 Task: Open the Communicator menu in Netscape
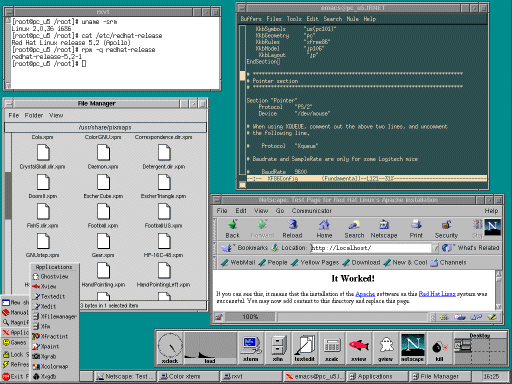[312, 211]
